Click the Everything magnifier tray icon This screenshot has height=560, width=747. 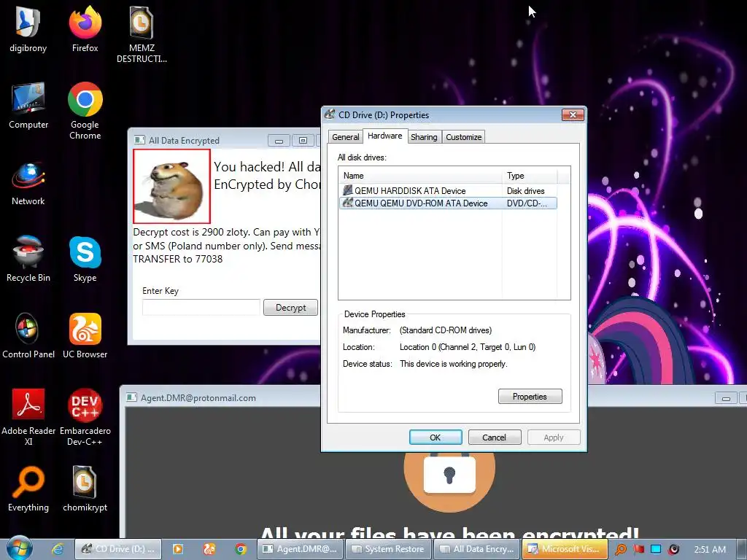coord(620,549)
